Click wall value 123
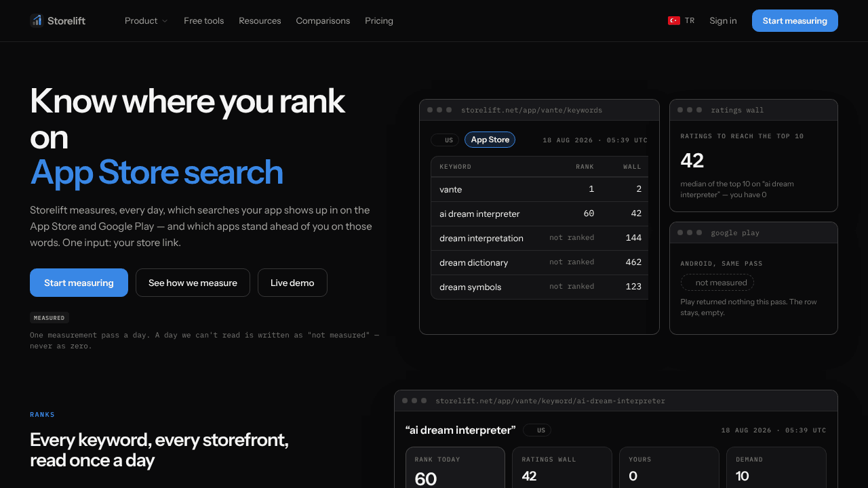Screen dimensions: 868x488 coord(634,287)
